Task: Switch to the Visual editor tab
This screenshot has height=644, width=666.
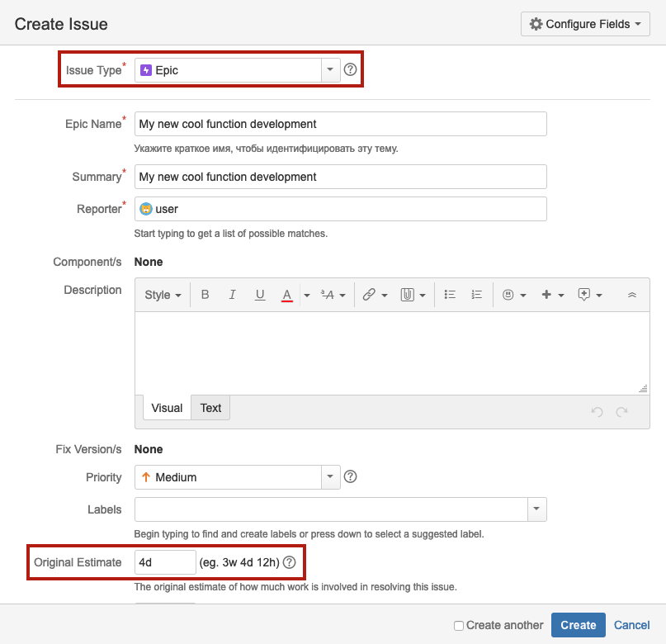Action: pos(167,408)
